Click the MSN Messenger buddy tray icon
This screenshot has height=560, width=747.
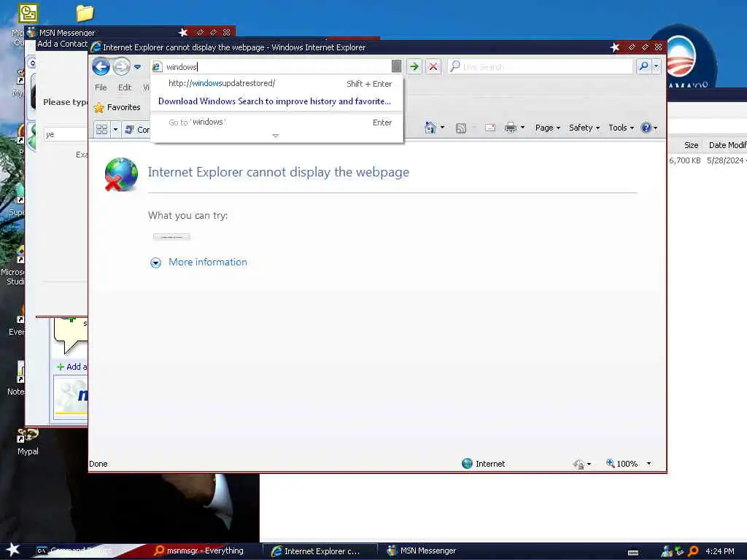pos(667,551)
